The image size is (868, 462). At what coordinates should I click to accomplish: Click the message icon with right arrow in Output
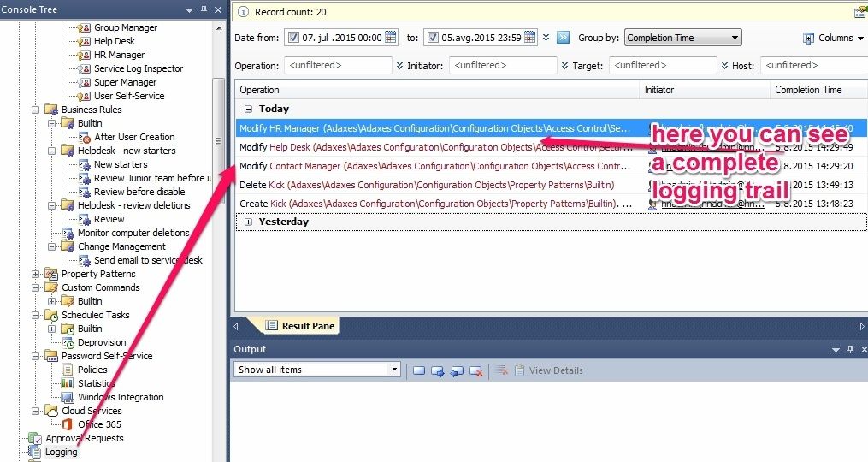(x=438, y=370)
